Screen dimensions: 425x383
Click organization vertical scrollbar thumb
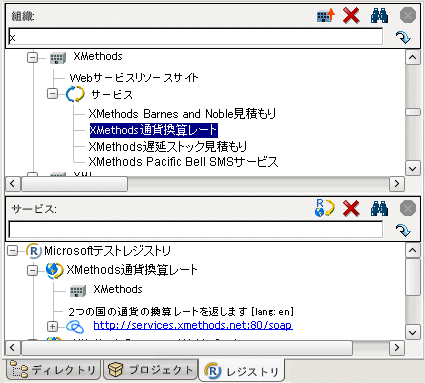tap(413, 112)
